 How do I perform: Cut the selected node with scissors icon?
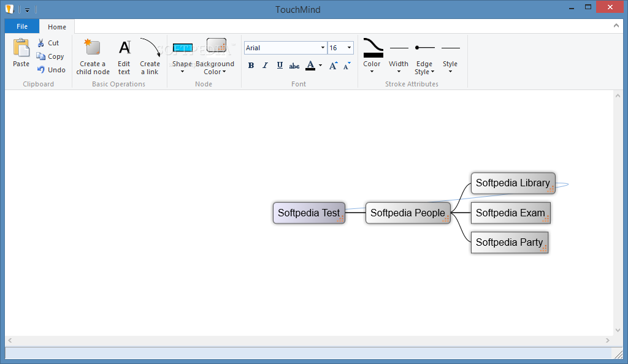tap(48, 43)
